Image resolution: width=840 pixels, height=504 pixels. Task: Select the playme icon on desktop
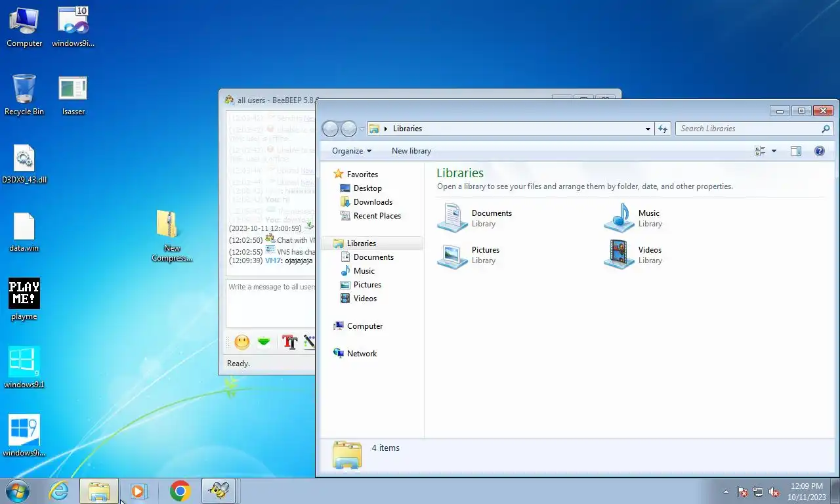click(x=24, y=300)
